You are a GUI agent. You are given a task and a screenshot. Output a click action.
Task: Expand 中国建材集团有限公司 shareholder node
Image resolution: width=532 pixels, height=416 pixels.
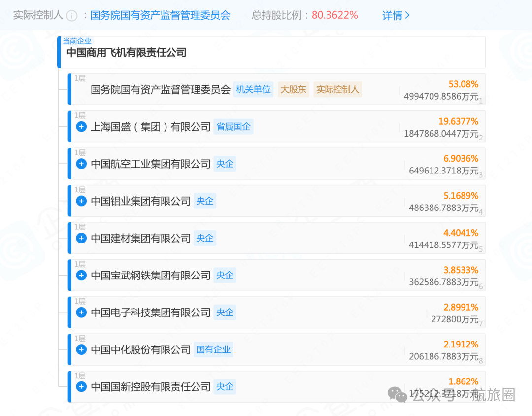tap(81, 238)
